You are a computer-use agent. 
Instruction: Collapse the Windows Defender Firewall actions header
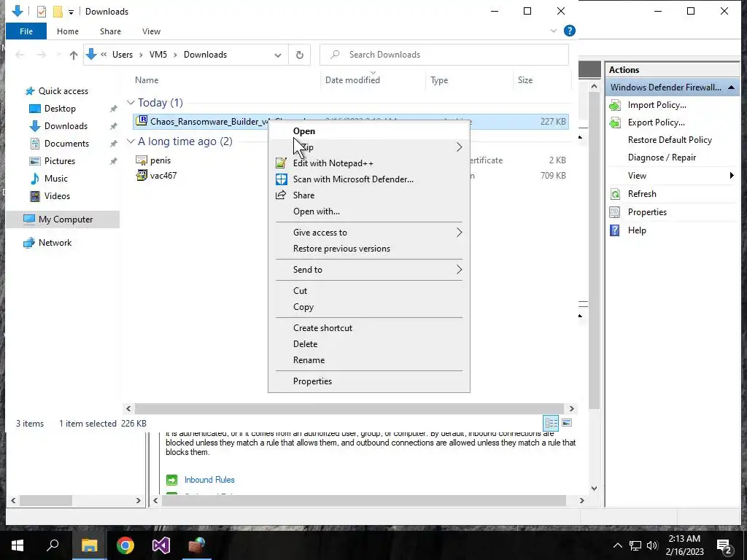point(731,87)
